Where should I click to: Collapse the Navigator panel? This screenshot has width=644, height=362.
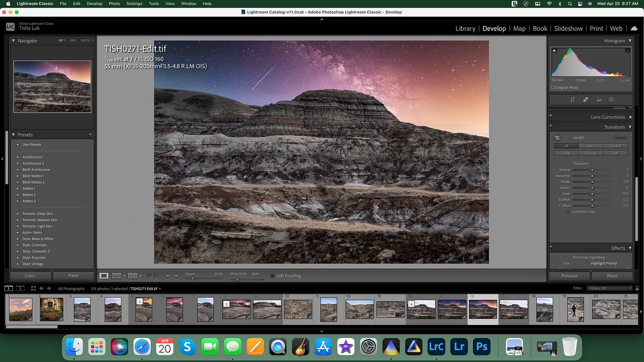(13, 41)
